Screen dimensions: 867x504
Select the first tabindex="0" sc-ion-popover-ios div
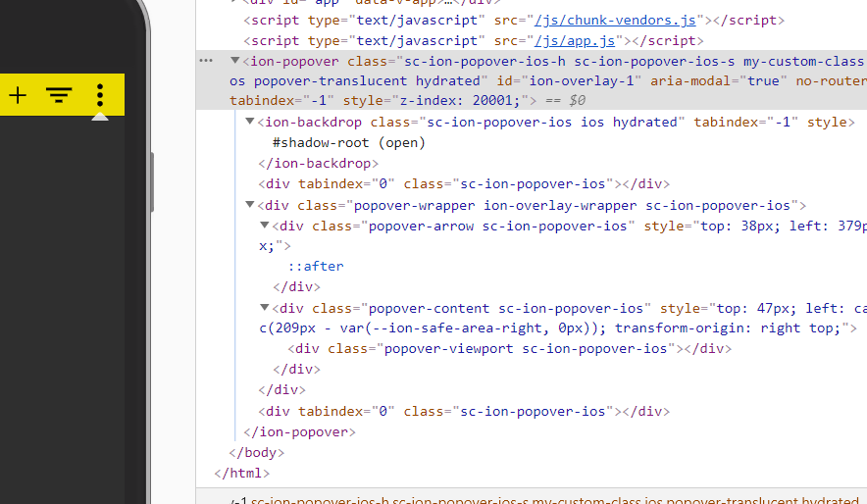coord(464,184)
